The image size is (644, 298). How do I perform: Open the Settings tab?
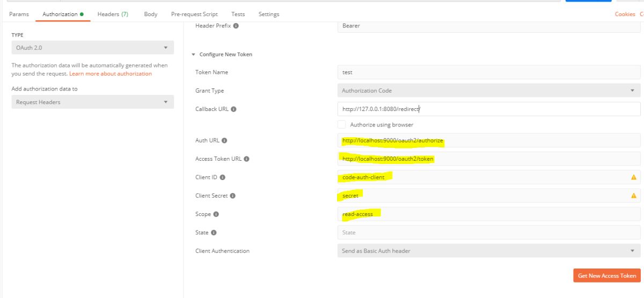coord(269,14)
